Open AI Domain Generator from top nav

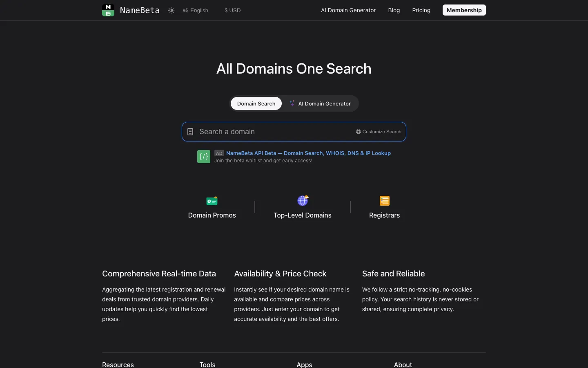click(348, 10)
